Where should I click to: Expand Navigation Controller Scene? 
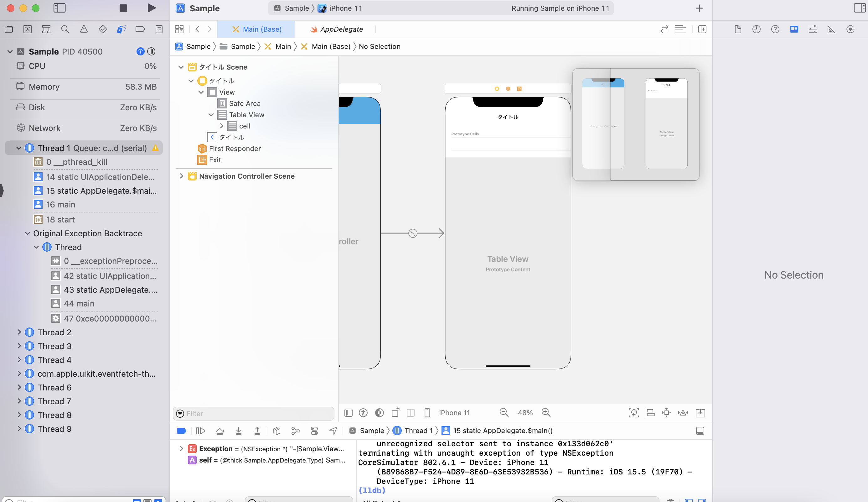click(x=182, y=176)
